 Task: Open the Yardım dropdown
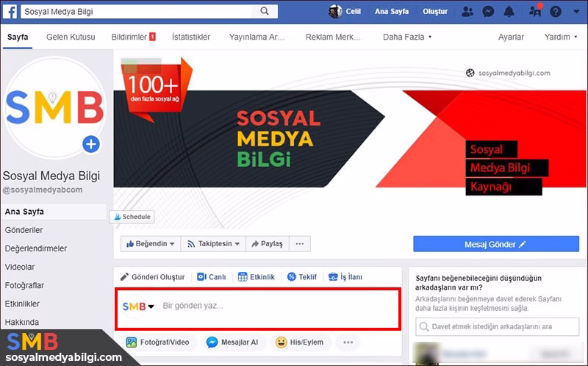(561, 37)
